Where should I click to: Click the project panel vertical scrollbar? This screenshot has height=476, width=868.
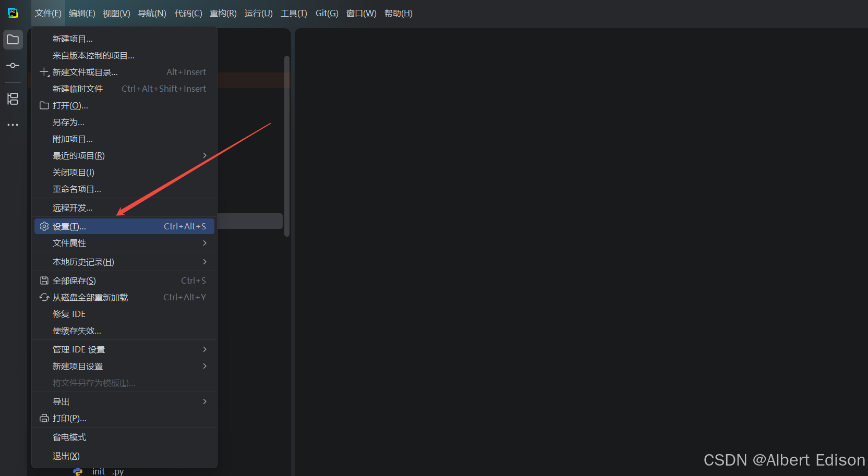pyautogui.click(x=287, y=146)
